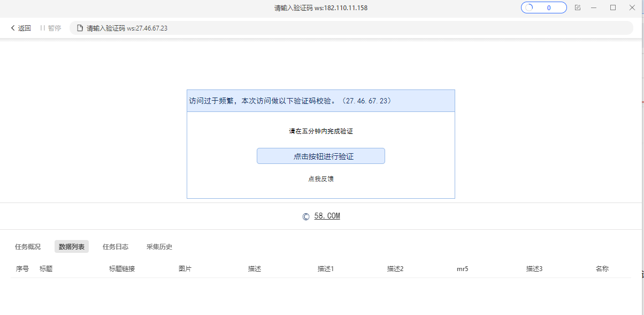Maximize the window
Viewport: 644px width, 315px height.
click(x=613, y=7)
